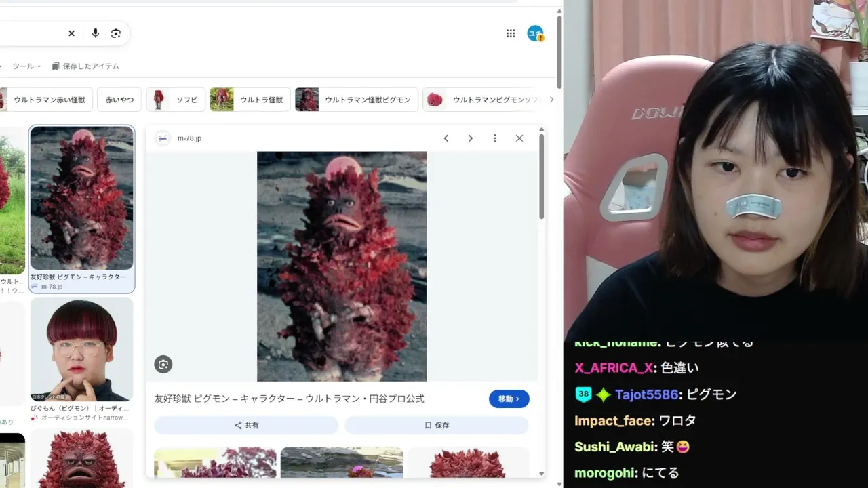Image resolution: width=868 pixels, height=488 pixels.
Task: Select the Pigmon result thumbnail from m-78.jp
Action: point(82,199)
